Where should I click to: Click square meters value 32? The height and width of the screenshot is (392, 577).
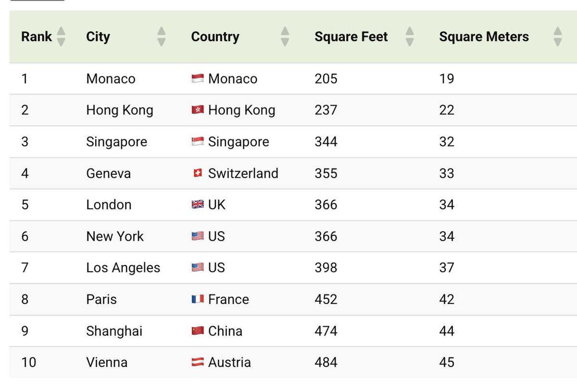point(447,142)
